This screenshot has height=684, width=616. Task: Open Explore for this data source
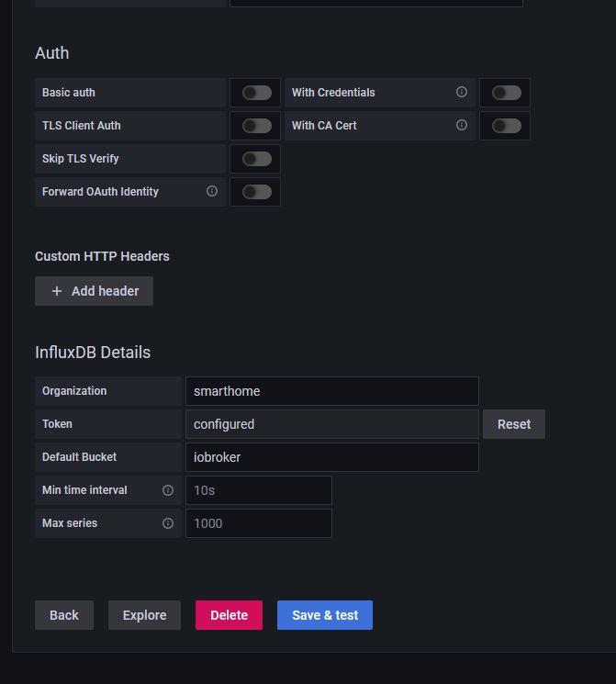pos(144,615)
